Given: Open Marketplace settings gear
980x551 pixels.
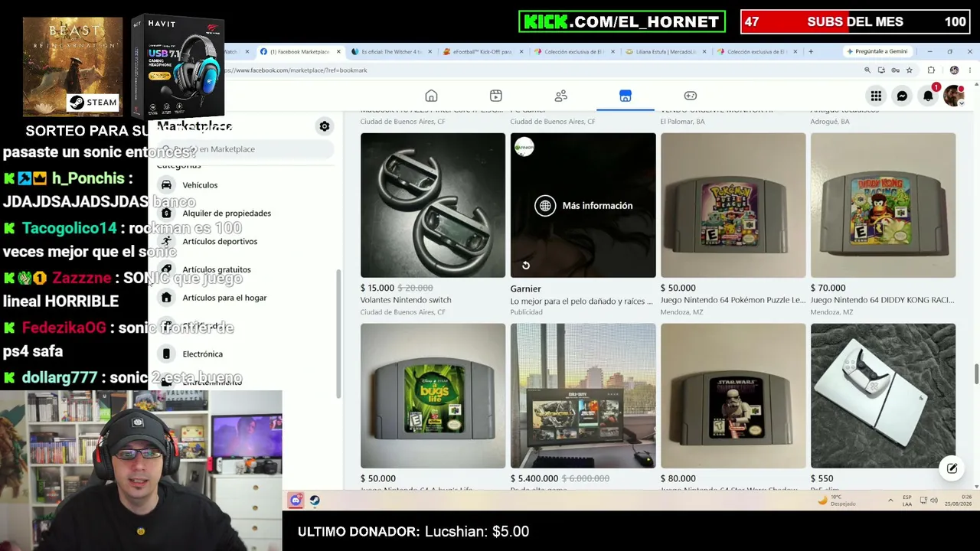Looking at the screenshot, I should click(x=325, y=126).
